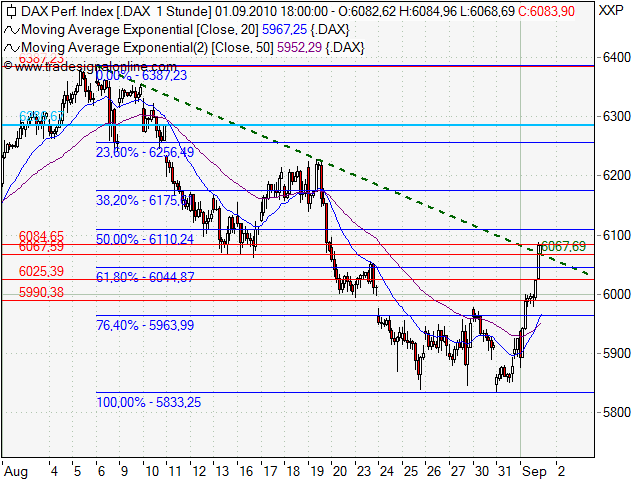Click the Sep label on the date axis
The image size is (640, 480).
point(535,472)
